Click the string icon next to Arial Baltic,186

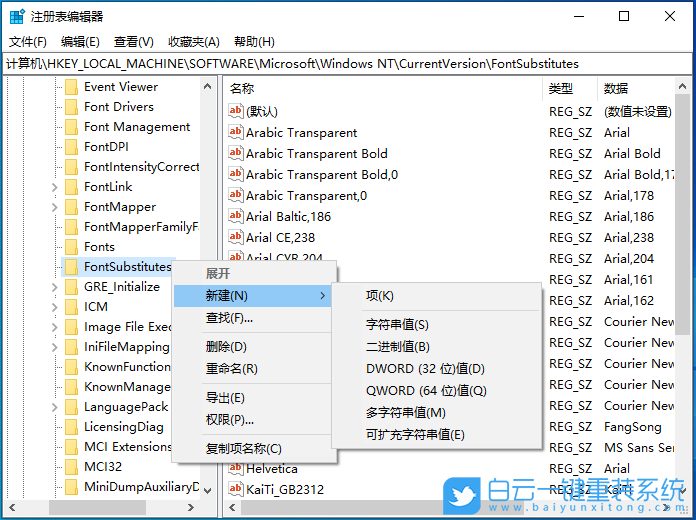(x=236, y=216)
